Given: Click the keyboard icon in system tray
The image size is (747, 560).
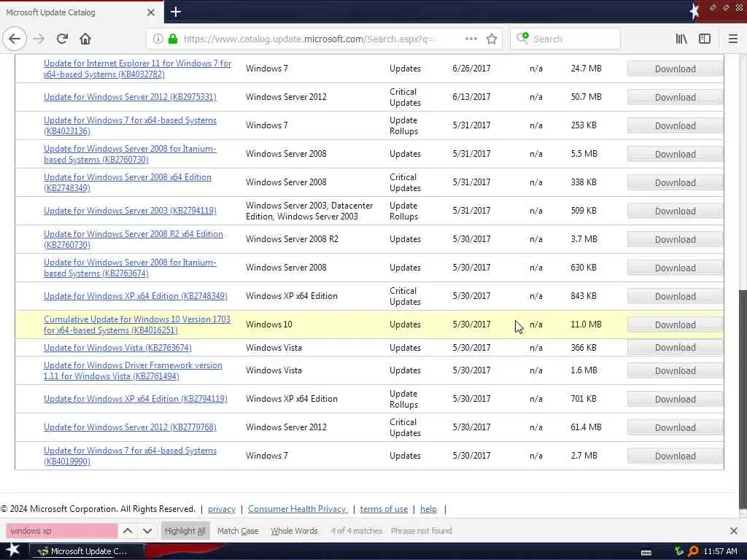Looking at the screenshot, I should tap(646, 552).
